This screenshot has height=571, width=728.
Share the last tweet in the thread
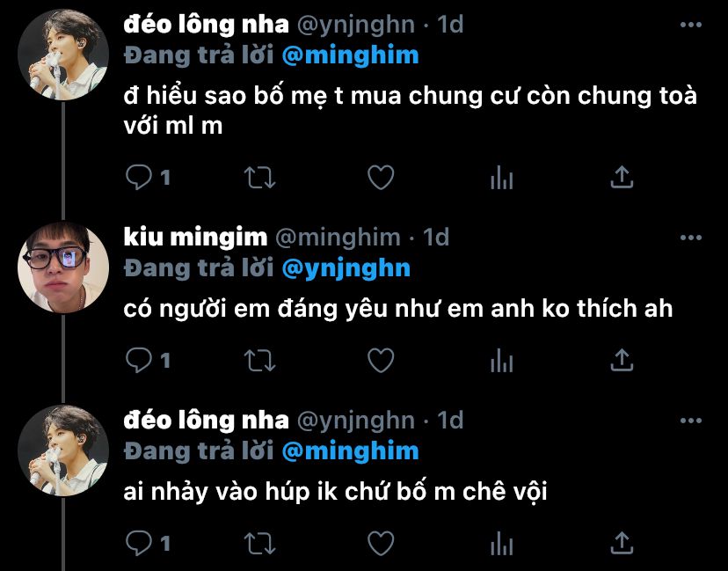[x=622, y=543]
